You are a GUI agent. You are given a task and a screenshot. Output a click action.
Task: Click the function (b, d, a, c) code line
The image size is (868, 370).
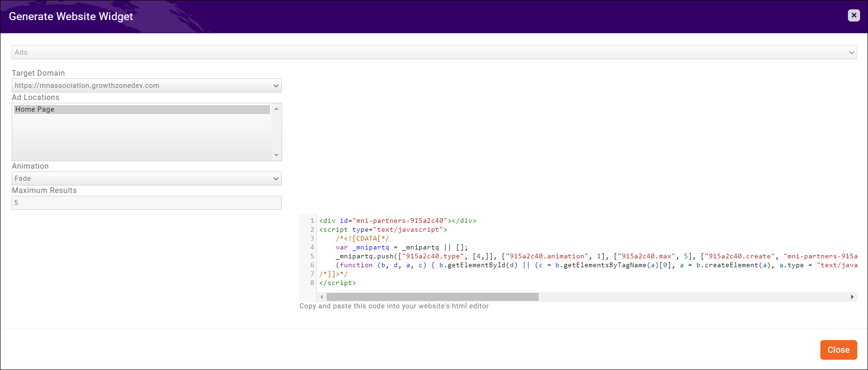(x=596, y=265)
